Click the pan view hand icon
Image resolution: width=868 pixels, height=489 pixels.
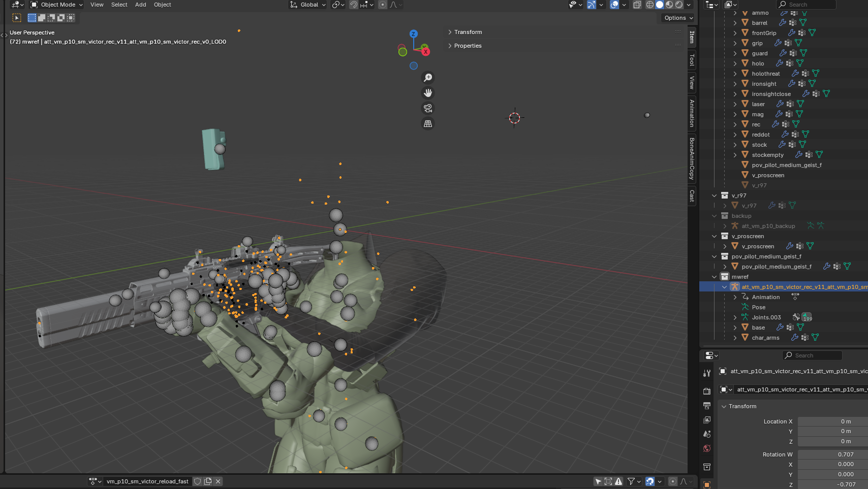coord(428,93)
